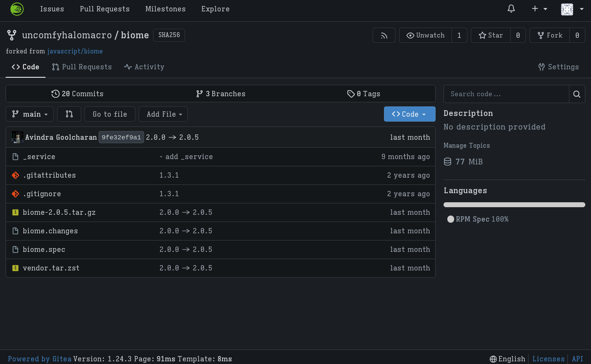591x364 pixels.
Task: Open repository Settings tab
Action: 558,67
